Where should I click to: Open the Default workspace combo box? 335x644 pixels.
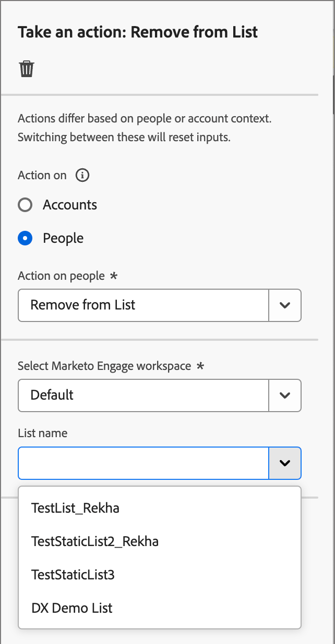tap(143, 395)
